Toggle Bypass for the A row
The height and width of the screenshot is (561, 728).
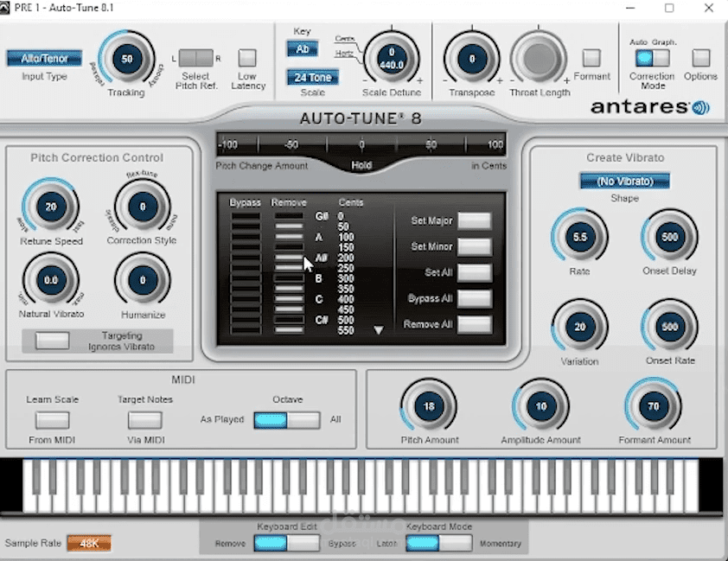tap(246, 237)
